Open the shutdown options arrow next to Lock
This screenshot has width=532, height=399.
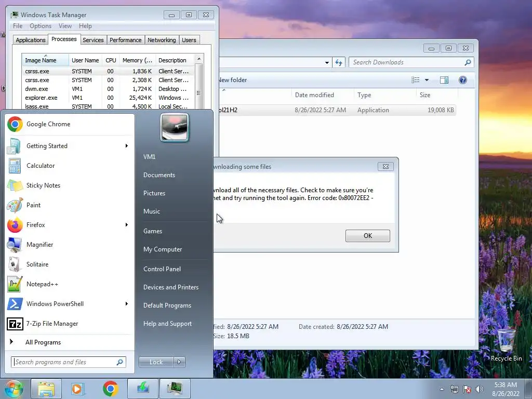(179, 362)
